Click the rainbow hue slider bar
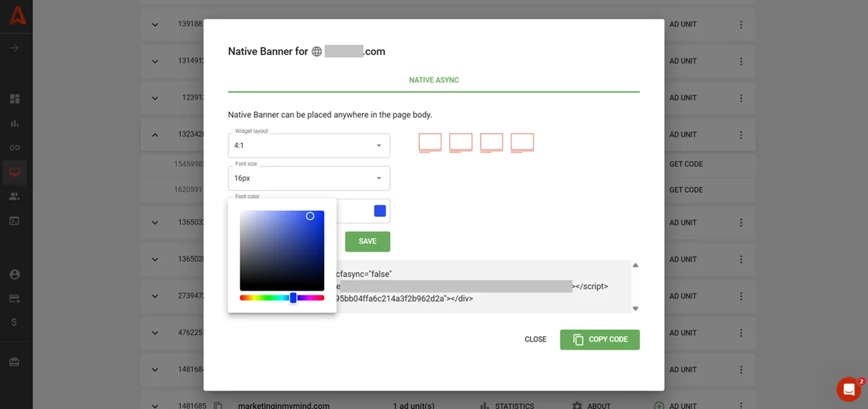The height and width of the screenshot is (409, 868). point(281,298)
